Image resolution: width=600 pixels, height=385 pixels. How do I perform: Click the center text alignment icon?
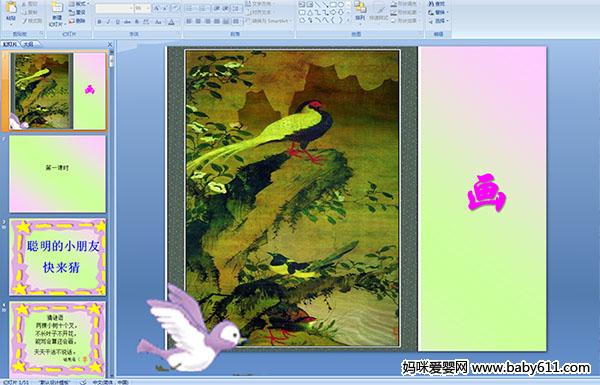pos(198,21)
